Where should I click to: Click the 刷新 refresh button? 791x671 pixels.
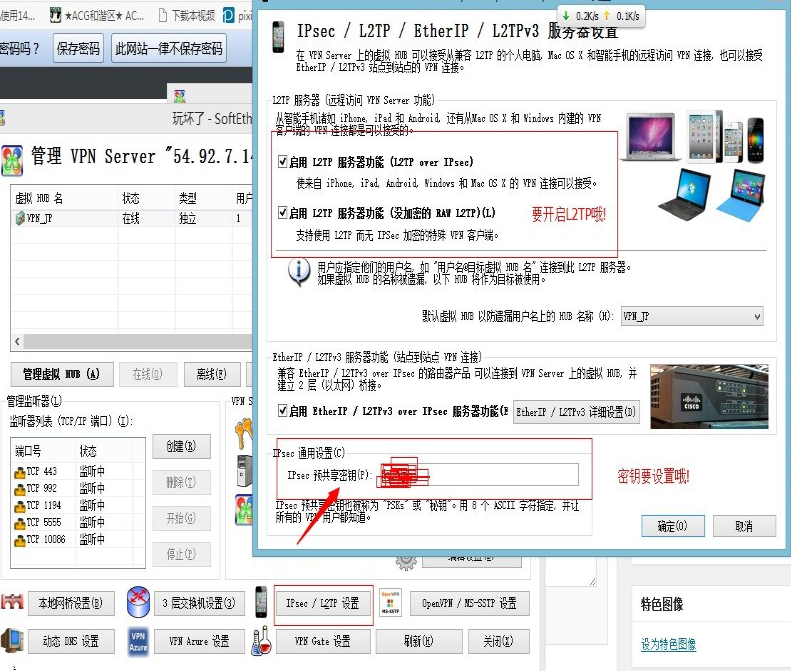(419, 641)
